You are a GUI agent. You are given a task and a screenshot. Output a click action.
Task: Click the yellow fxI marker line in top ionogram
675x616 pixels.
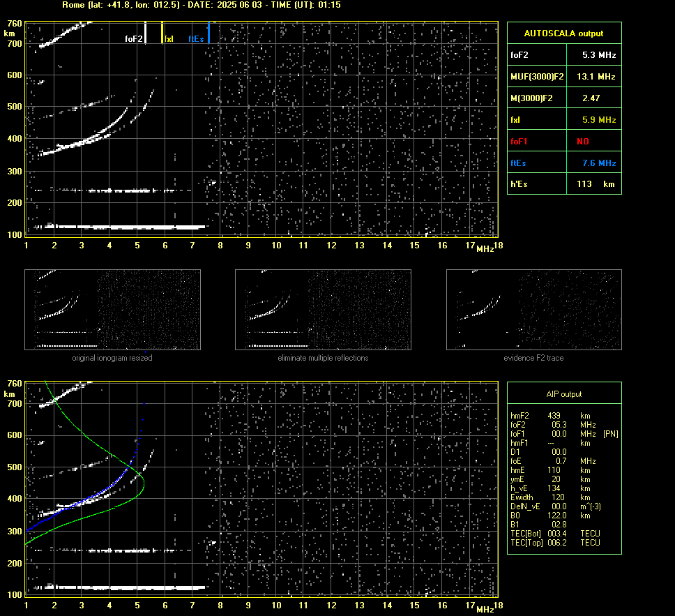click(162, 33)
